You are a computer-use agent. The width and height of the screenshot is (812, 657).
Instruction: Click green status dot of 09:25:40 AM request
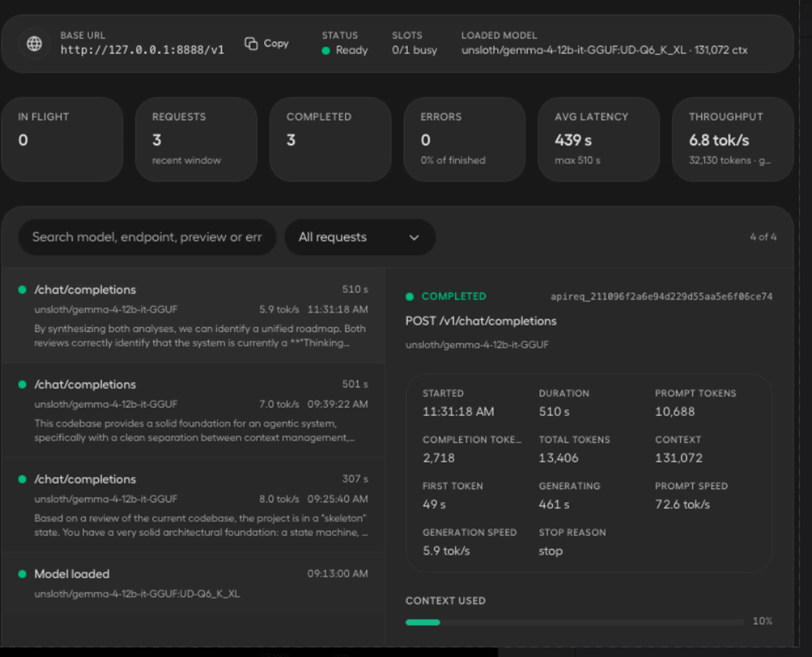(x=22, y=480)
